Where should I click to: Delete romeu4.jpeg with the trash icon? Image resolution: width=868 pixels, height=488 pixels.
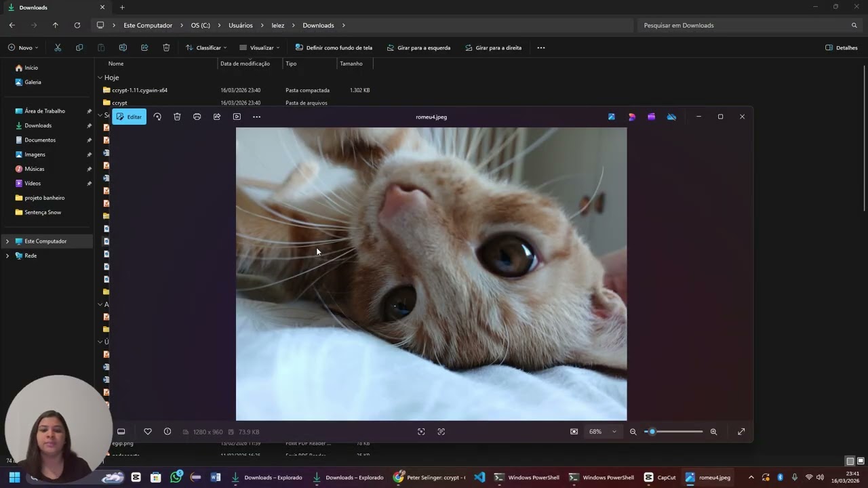coord(177,117)
